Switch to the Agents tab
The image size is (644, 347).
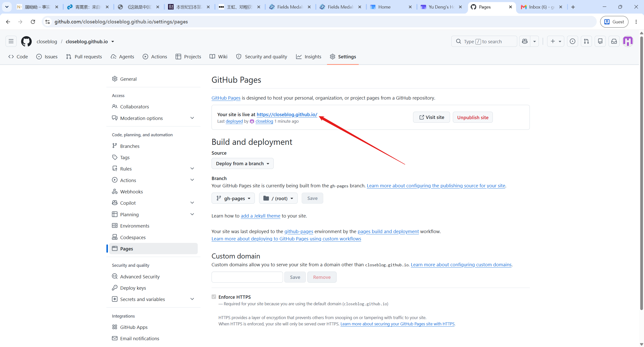click(x=122, y=57)
